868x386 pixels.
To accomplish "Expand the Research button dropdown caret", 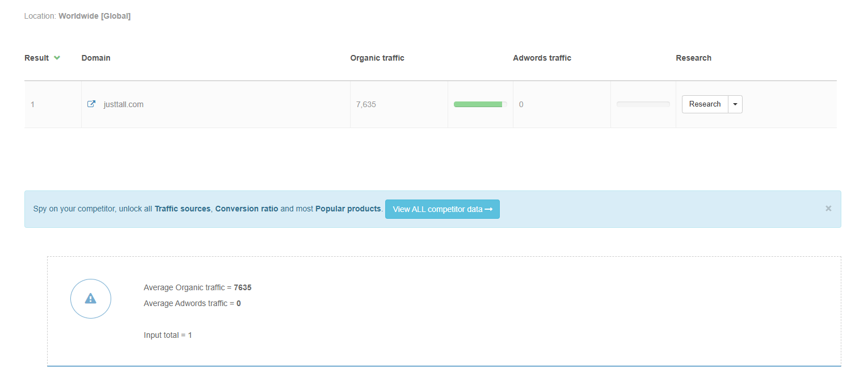I will tap(735, 104).
